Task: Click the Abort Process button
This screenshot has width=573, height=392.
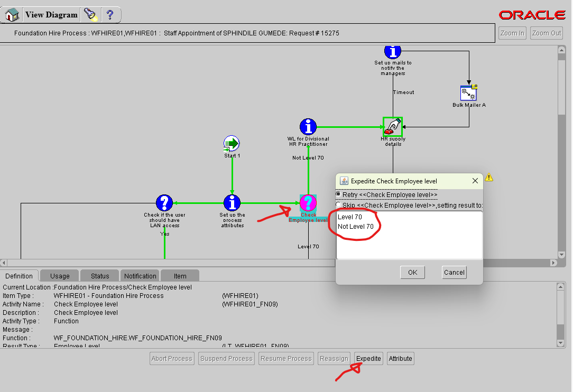Action: tap(172, 358)
